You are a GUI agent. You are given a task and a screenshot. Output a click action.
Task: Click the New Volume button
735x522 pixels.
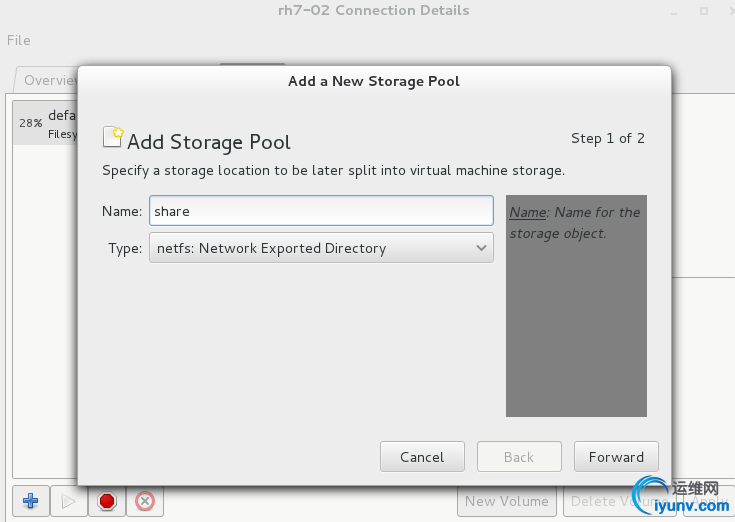click(507, 501)
